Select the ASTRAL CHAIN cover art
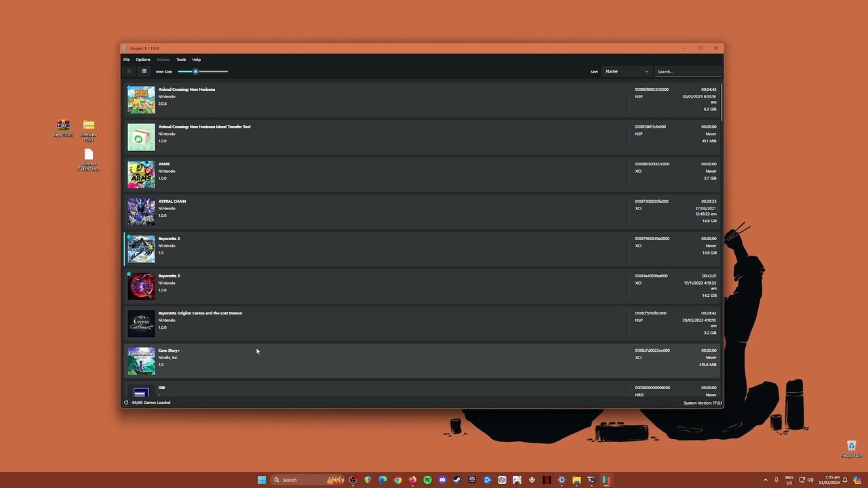 point(141,211)
